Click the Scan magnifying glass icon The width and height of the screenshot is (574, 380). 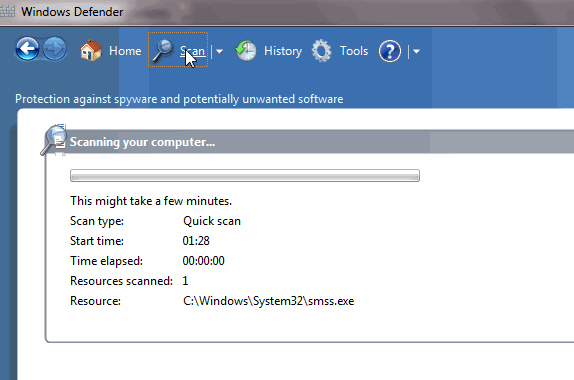pos(163,51)
